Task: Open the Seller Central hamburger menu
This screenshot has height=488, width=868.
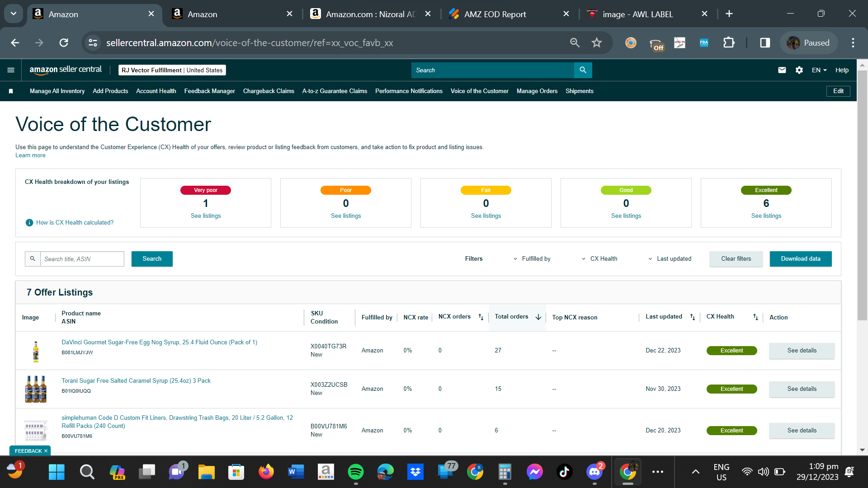Action: pos(11,70)
